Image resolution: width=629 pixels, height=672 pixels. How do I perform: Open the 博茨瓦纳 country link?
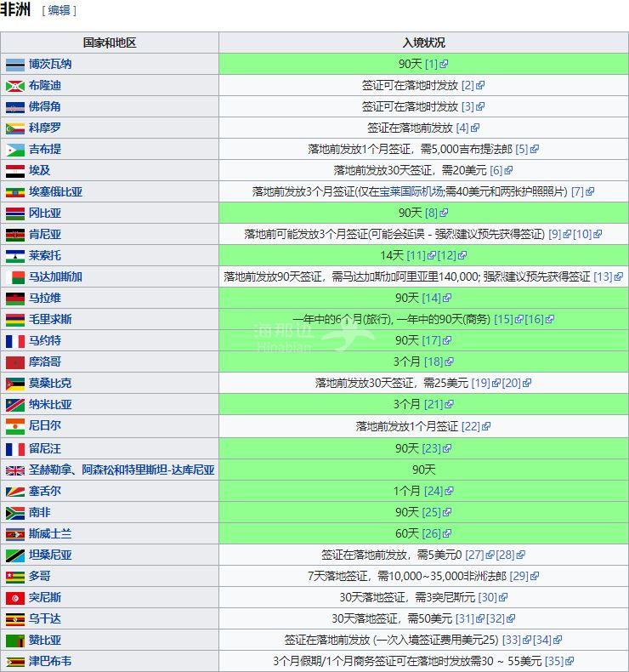coord(50,64)
